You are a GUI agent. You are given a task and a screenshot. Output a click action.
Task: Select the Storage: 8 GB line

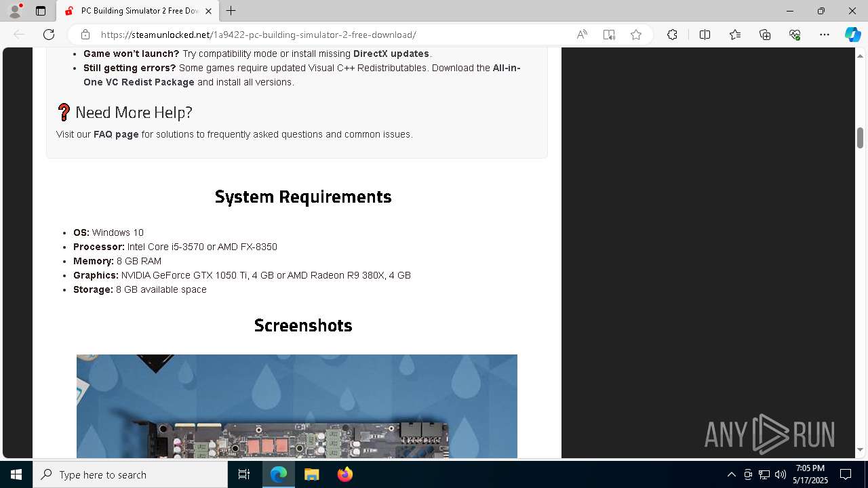[140, 289]
